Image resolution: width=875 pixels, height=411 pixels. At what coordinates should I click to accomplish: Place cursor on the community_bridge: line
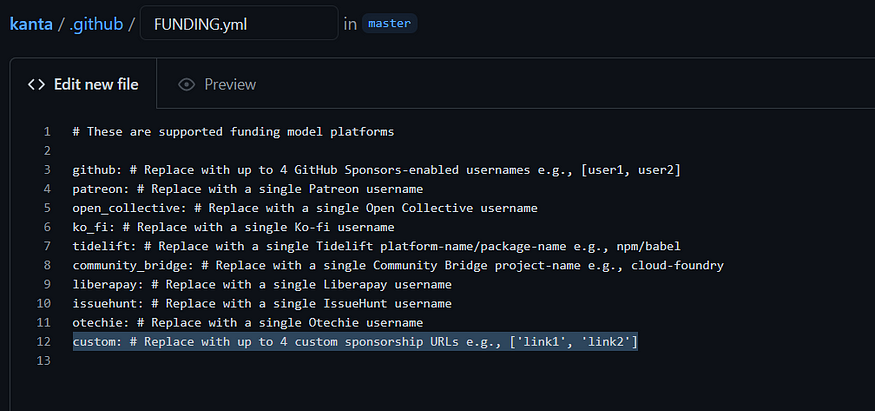398,265
